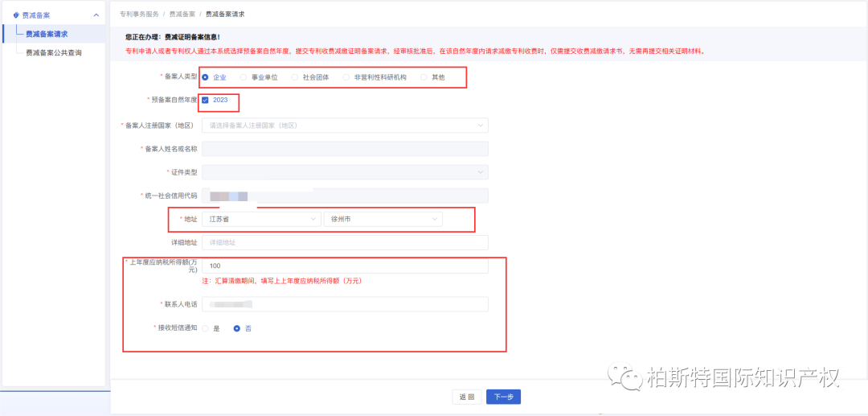
Task: Open the 江苏省 province dropdown
Action: point(261,220)
